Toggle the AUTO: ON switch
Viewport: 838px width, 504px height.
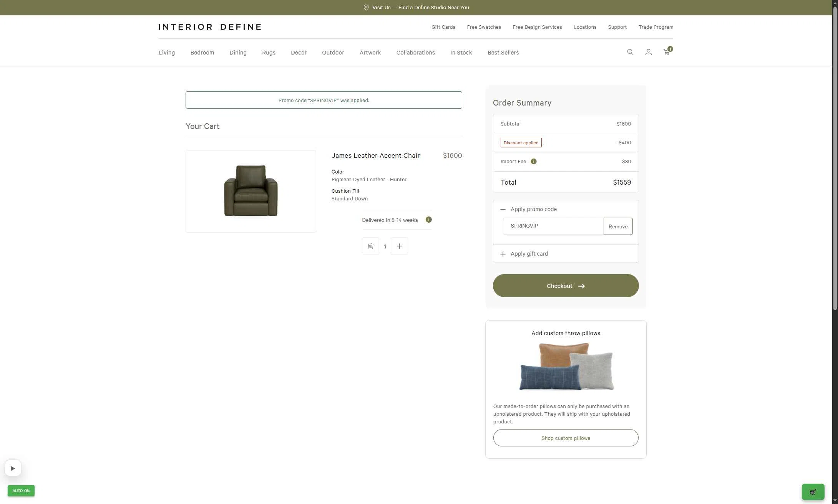click(21, 491)
